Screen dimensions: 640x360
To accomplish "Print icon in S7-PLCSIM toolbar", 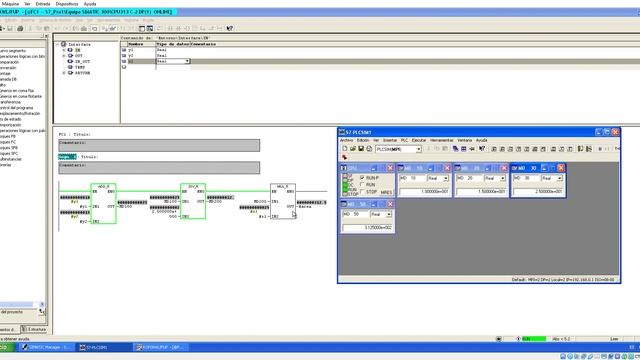I will (x=369, y=149).
